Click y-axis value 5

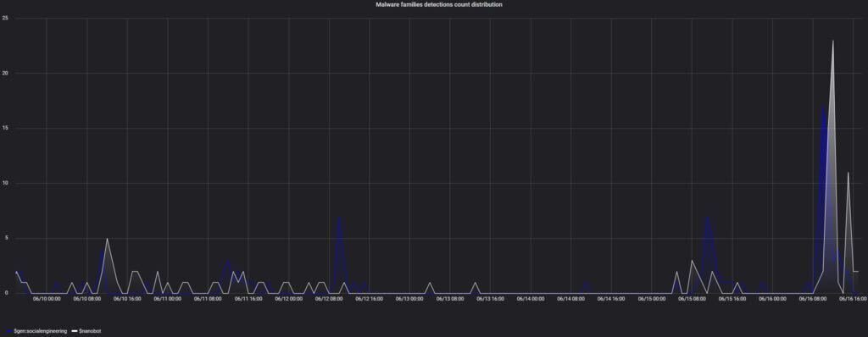pos(6,239)
